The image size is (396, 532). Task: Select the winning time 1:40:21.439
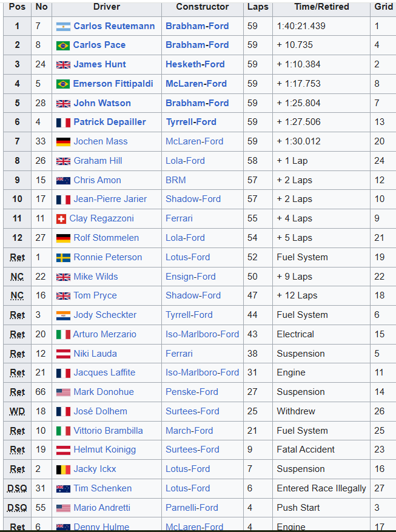(x=301, y=26)
